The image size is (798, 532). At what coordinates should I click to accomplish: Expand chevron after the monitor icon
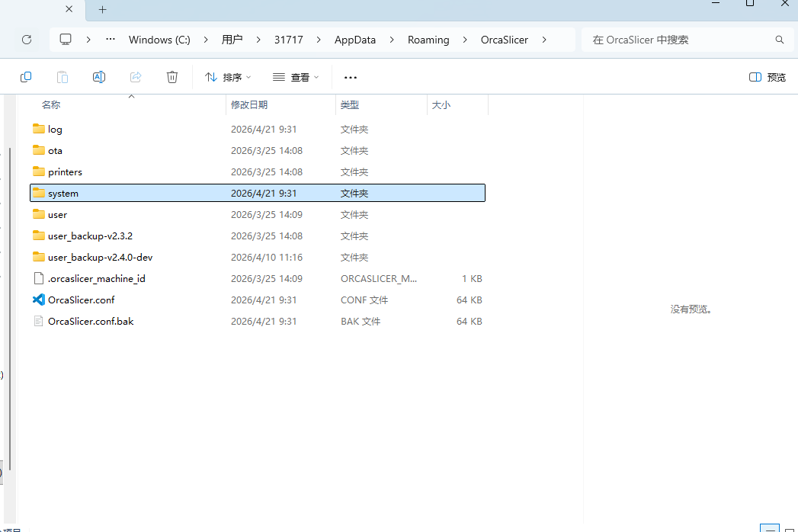click(x=88, y=40)
